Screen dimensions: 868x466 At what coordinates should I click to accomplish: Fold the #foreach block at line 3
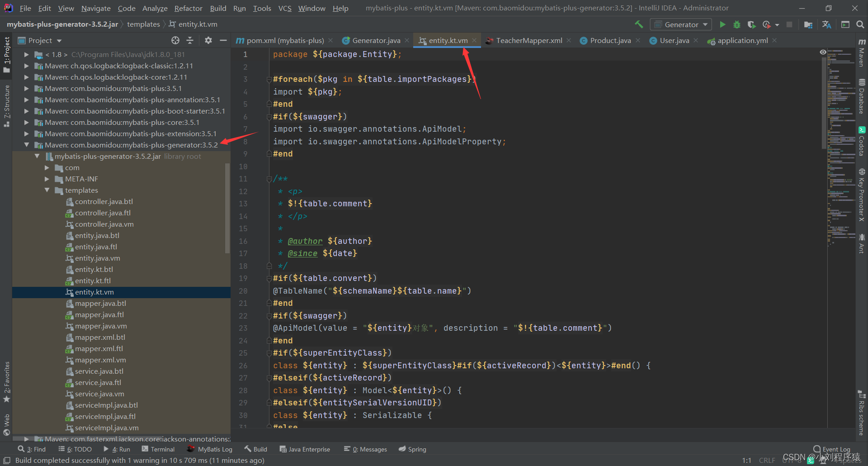point(269,79)
